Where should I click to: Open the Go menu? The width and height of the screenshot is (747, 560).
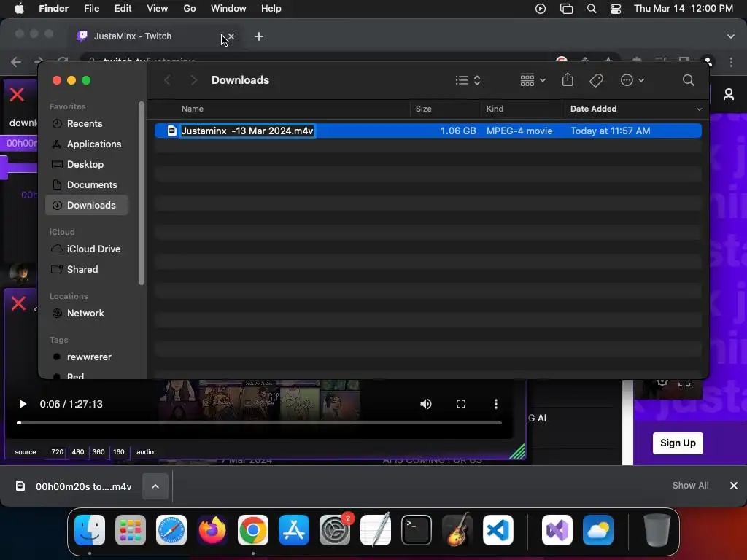click(x=189, y=9)
